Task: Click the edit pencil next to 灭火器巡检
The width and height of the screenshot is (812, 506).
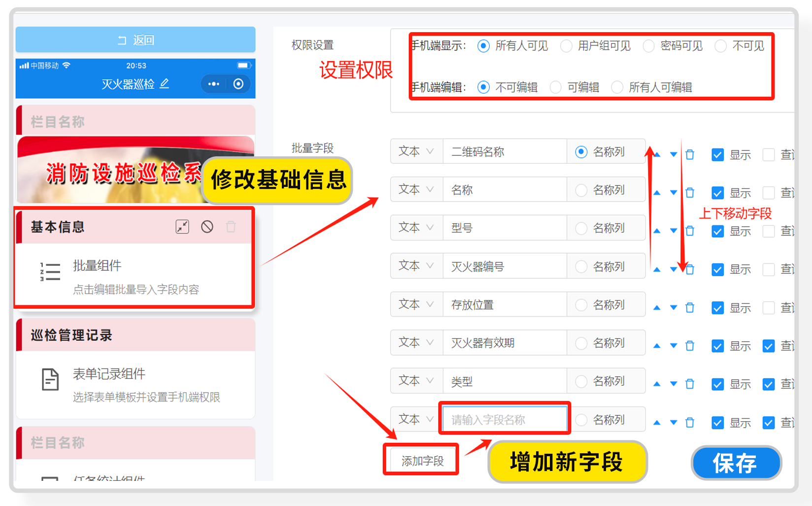Action: [165, 84]
